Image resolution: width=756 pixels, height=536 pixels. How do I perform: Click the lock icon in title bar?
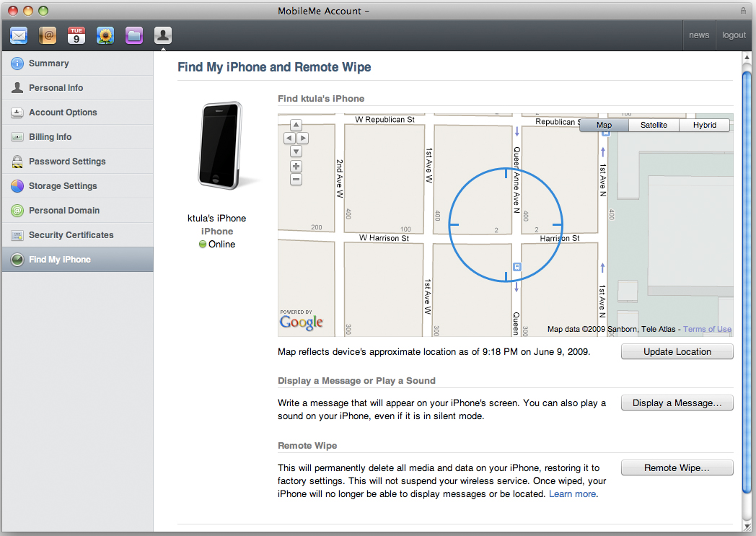coord(743,11)
